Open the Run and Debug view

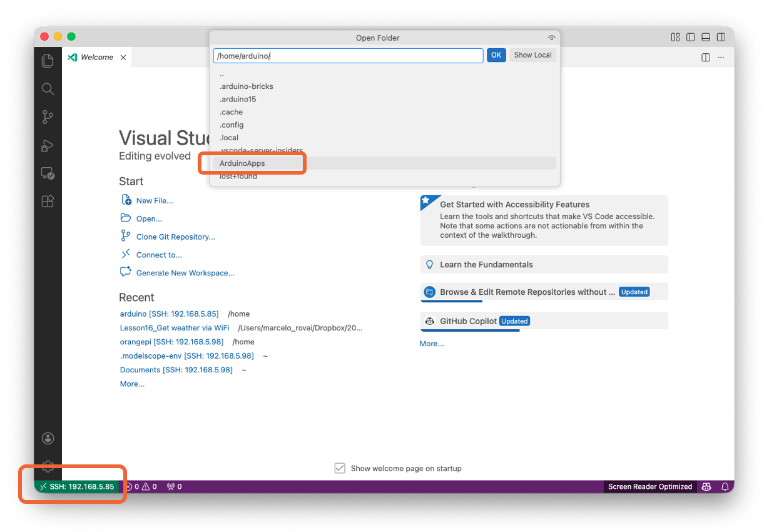pyautogui.click(x=48, y=145)
